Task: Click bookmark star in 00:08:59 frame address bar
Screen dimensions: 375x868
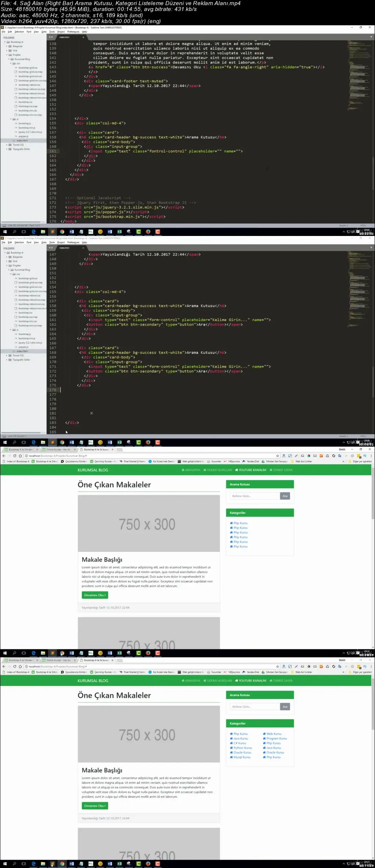Action: coord(278,456)
